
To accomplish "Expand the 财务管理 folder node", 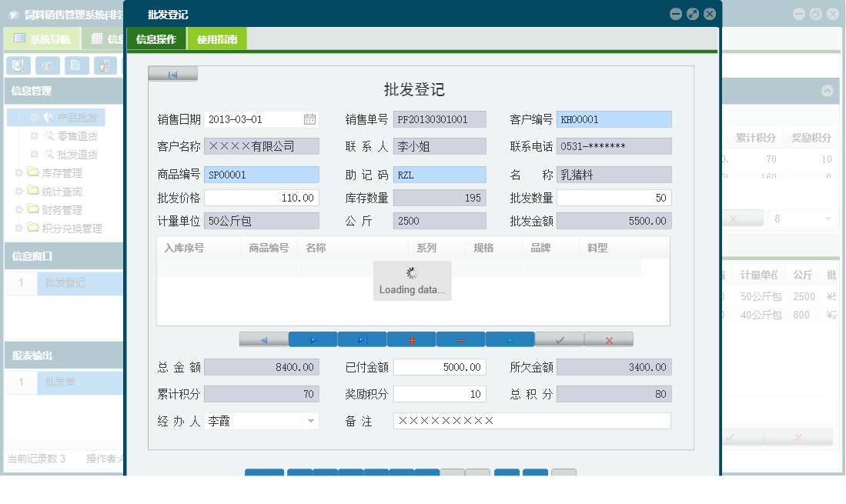I will click(18, 209).
